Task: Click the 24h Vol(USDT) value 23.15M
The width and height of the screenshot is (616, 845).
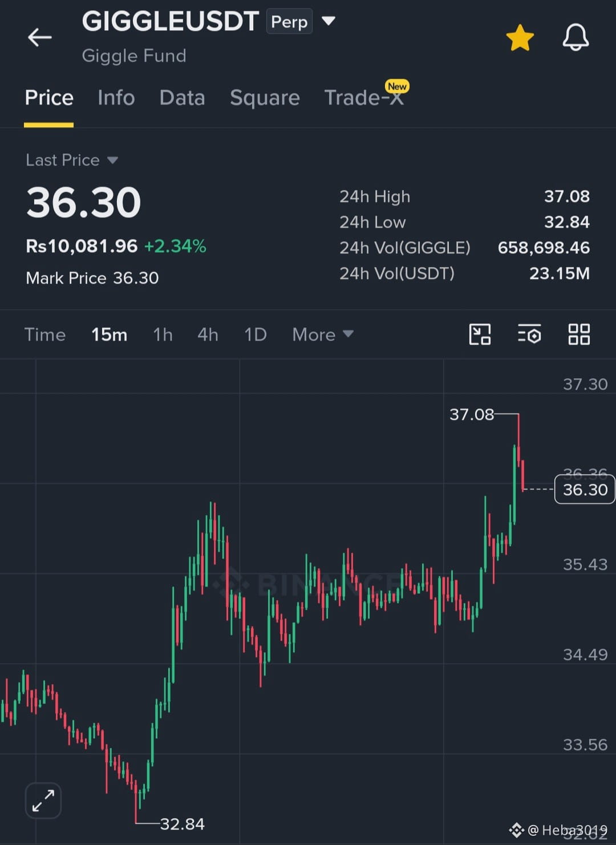Action: pyautogui.click(x=560, y=273)
